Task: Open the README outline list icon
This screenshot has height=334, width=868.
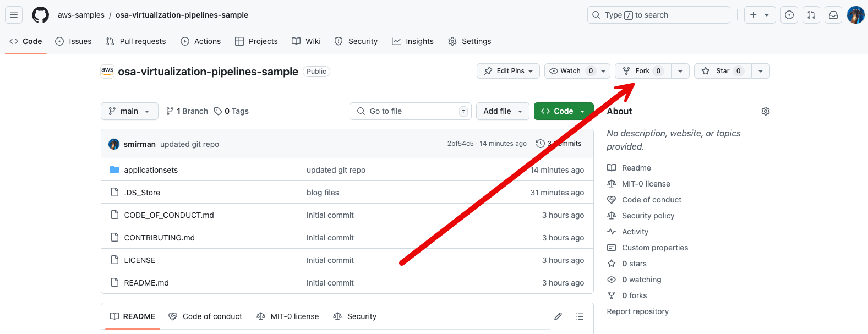Action: click(580, 316)
